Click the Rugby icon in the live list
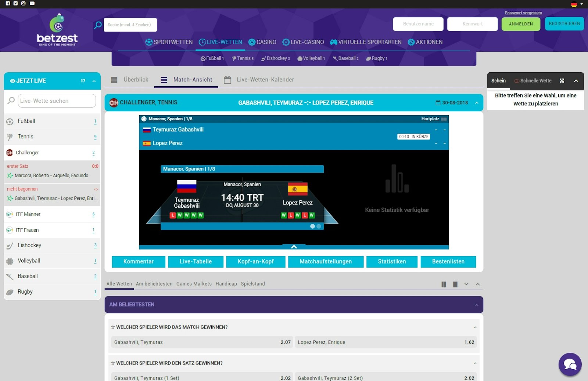This screenshot has width=588, height=381. pos(9,292)
